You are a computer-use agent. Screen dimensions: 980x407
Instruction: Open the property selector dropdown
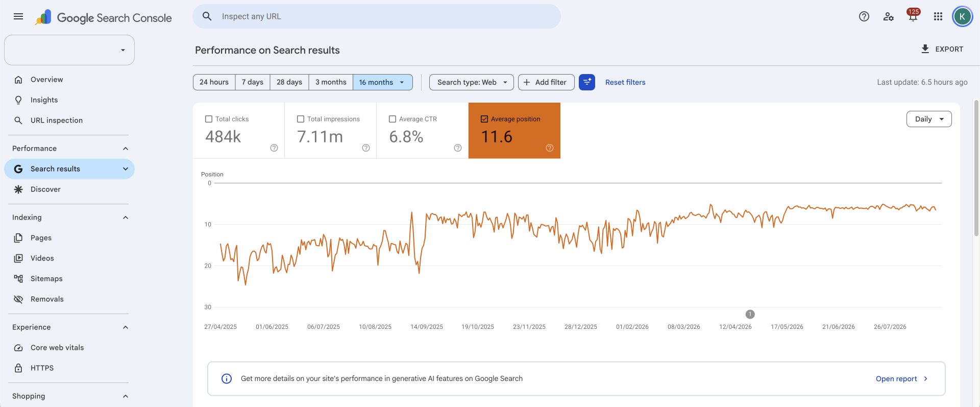(69, 50)
